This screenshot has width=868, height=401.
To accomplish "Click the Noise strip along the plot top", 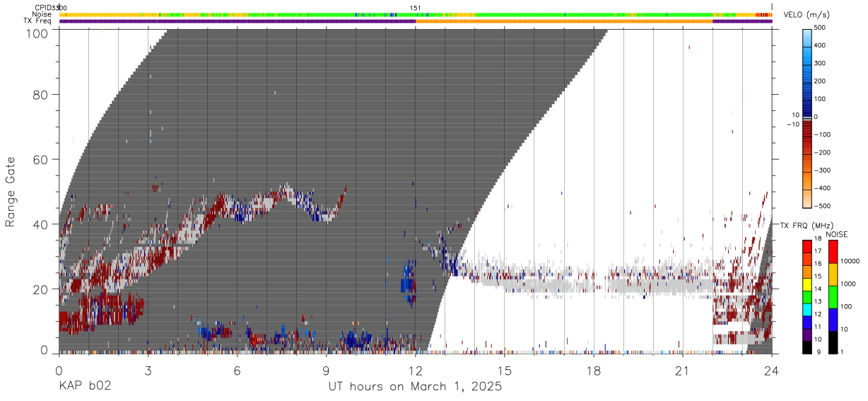I will [x=416, y=14].
